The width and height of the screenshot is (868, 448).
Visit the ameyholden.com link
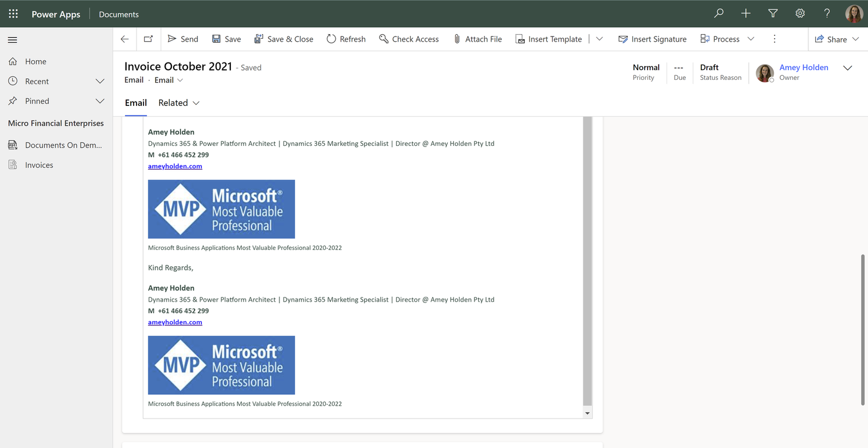[175, 166]
